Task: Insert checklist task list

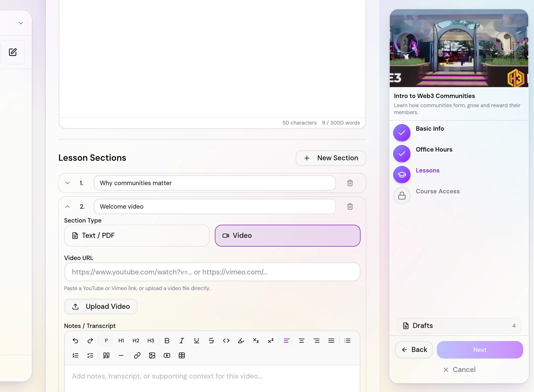Action: [x=90, y=355]
